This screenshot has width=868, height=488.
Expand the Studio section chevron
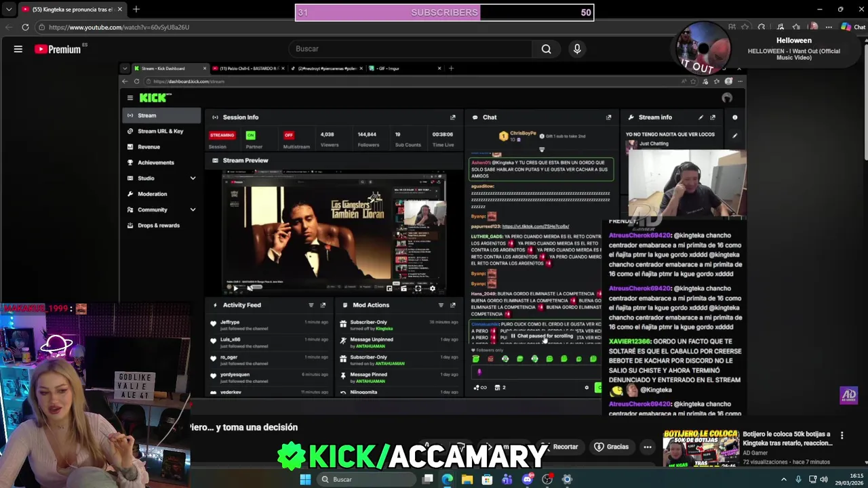click(193, 178)
